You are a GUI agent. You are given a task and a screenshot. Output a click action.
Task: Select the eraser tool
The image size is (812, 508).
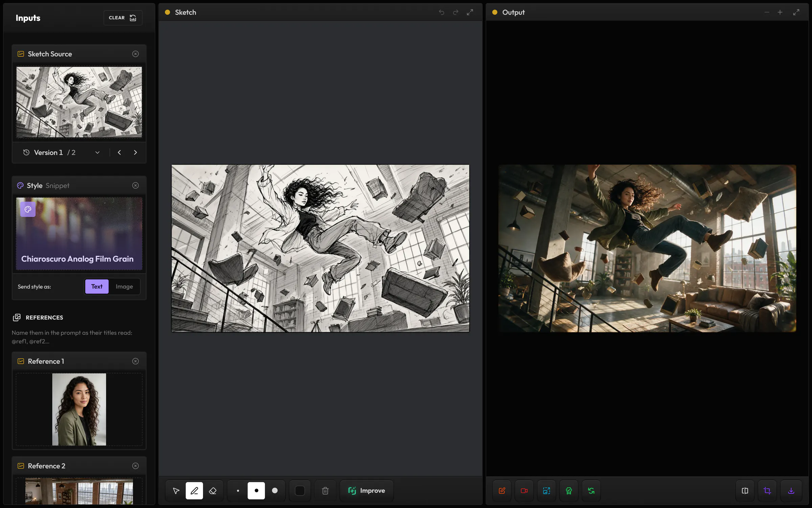click(x=213, y=490)
